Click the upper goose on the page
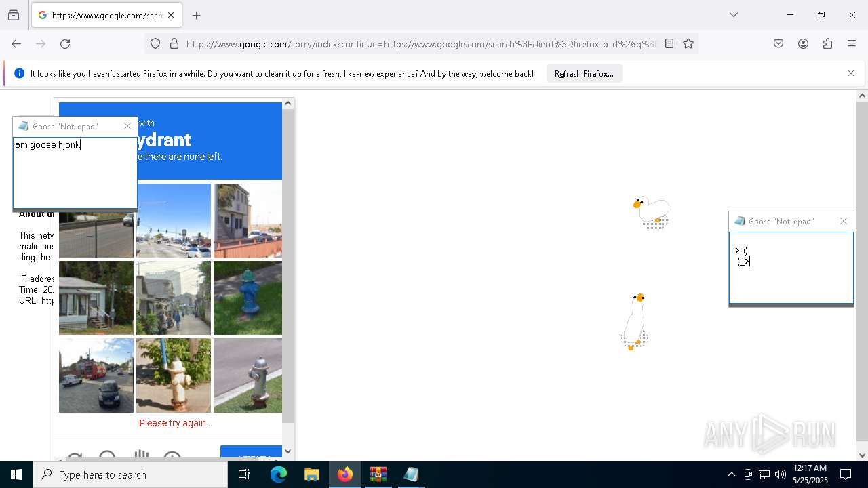868x488 pixels. pos(652,213)
